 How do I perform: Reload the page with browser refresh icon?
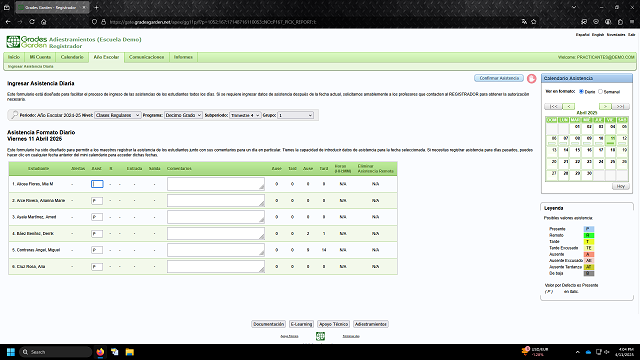pyautogui.click(x=32, y=22)
